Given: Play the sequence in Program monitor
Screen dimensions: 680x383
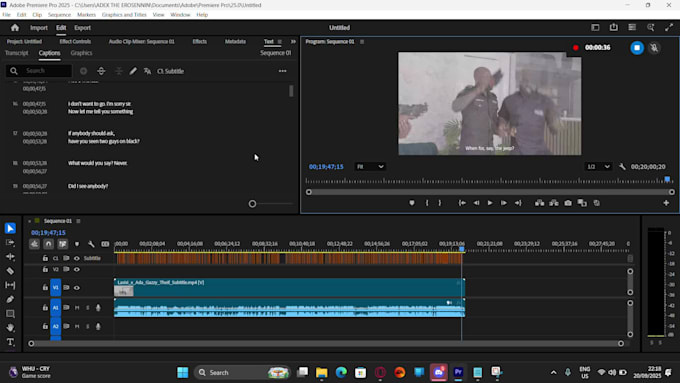Looking at the screenshot, I should click(x=490, y=203).
